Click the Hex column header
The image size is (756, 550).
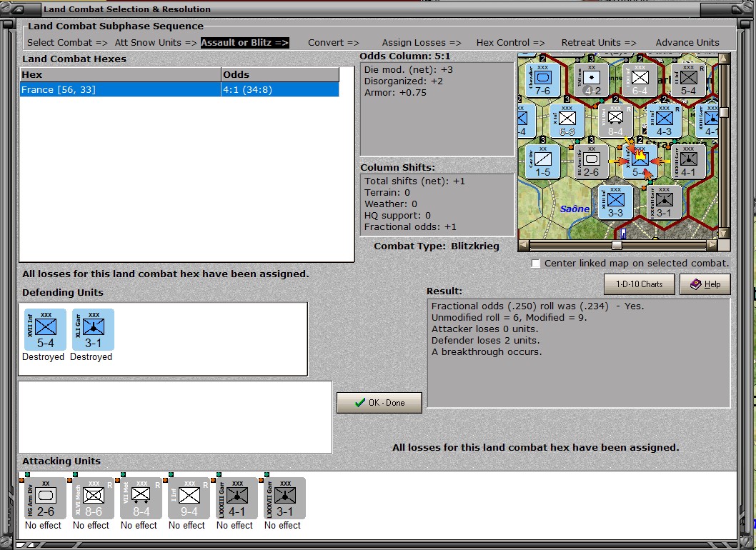click(120, 75)
